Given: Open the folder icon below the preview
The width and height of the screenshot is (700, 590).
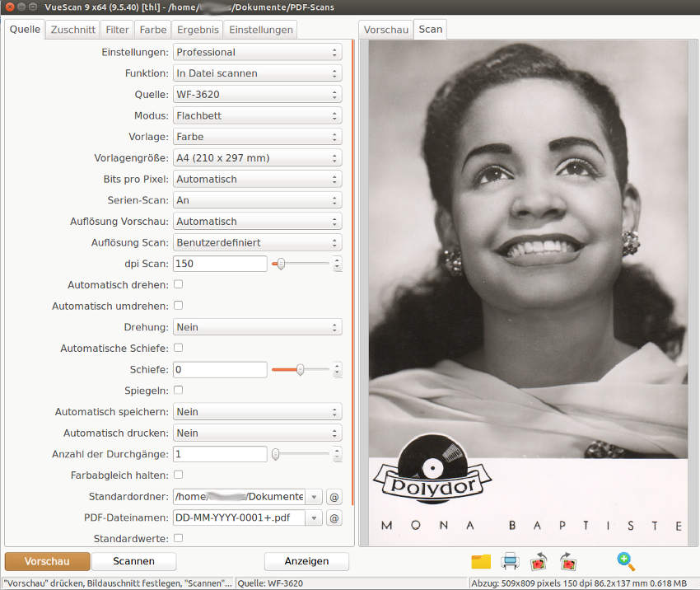Looking at the screenshot, I should coord(481,562).
